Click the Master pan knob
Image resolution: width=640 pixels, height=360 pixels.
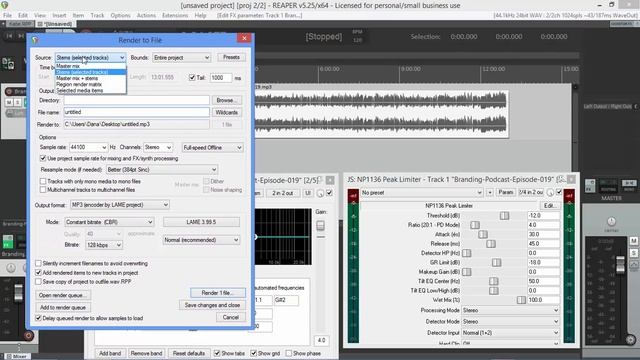(611, 221)
